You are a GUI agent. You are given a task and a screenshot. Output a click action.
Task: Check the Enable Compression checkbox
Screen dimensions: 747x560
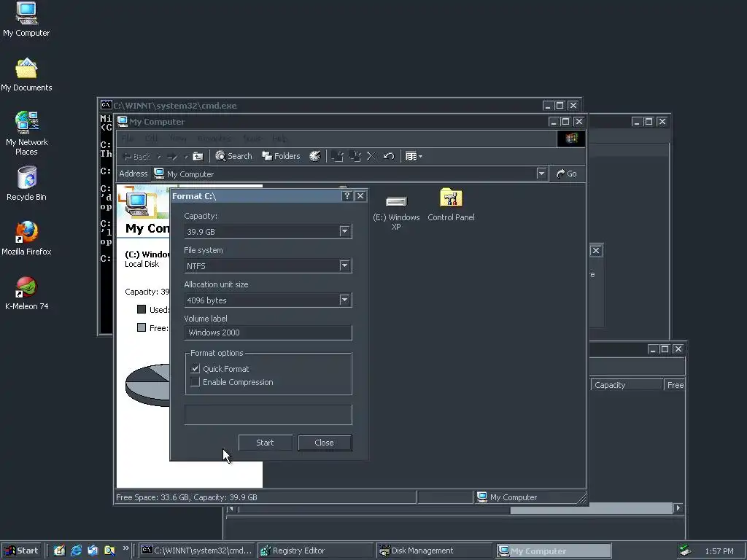coord(195,382)
